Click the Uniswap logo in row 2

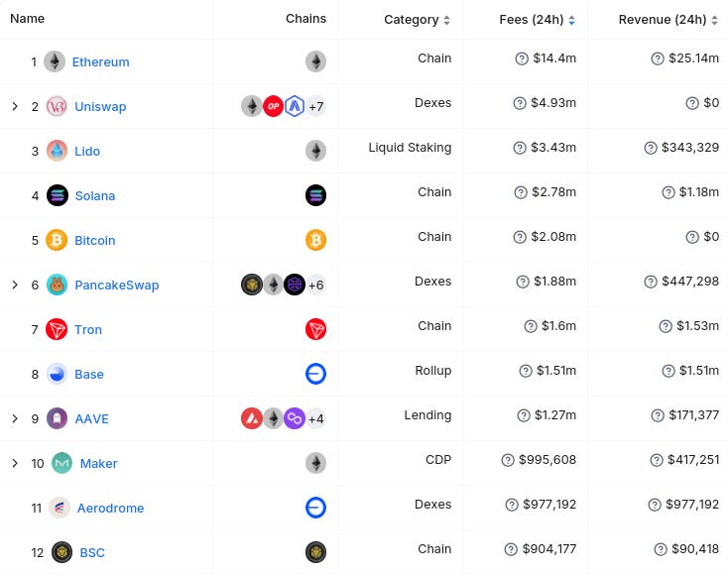click(57, 106)
